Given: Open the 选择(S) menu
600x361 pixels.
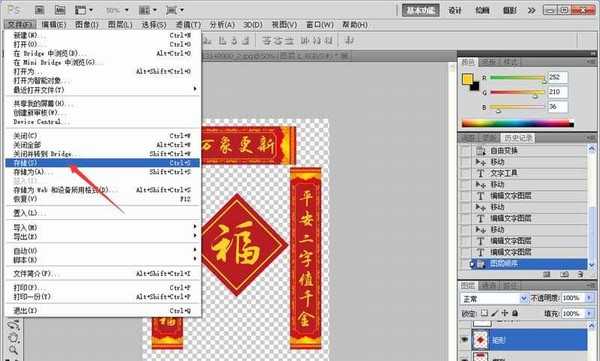Looking at the screenshot, I should [x=154, y=25].
